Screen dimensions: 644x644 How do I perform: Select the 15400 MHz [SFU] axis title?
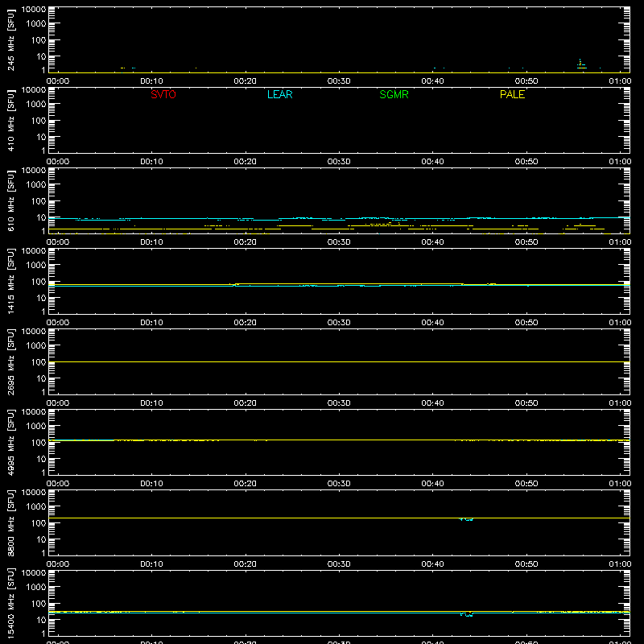[x=10, y=603]
